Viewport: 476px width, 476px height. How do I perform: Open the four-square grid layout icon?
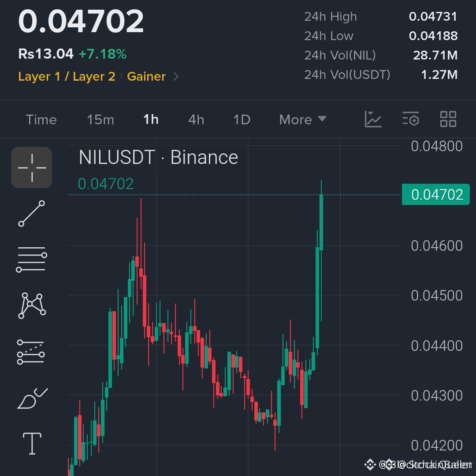(448, 119)
